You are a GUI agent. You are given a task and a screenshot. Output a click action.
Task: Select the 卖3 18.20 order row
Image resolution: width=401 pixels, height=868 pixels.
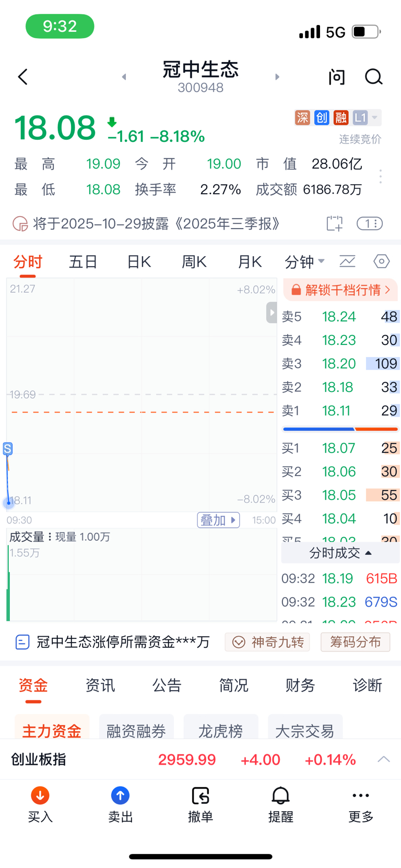[x=340, y=363]
